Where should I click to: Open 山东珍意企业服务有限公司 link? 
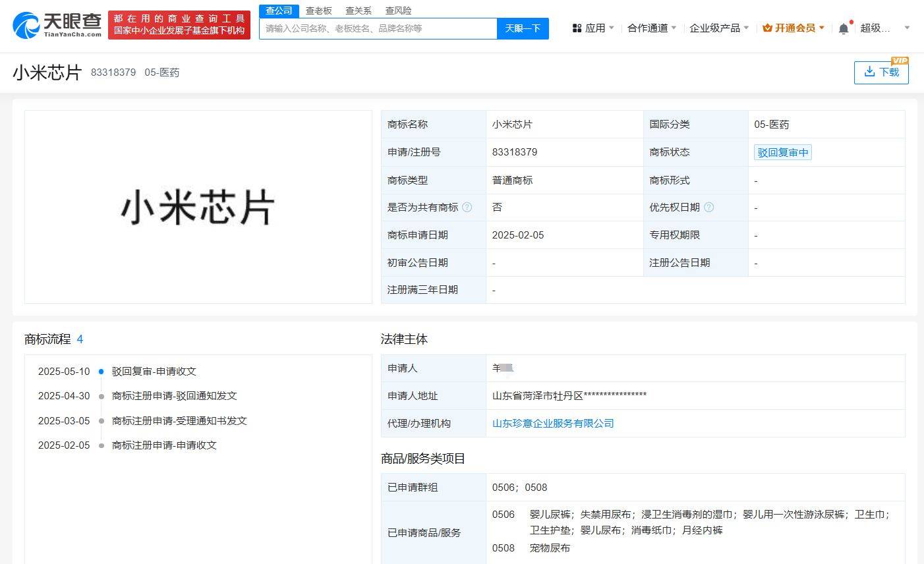click(553, 423)
